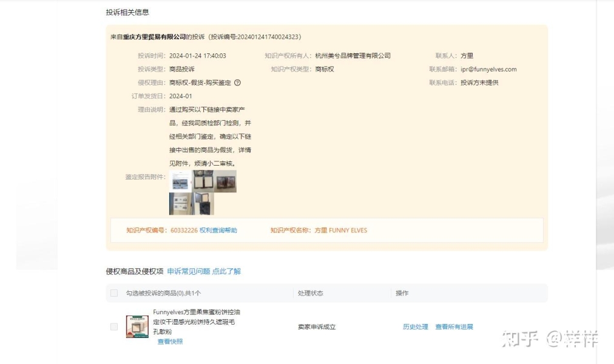Image resolution: width=614 pixels, height=364 pixels.
Task: Click the intellectual property number 60332226
Action: [184, 231]
